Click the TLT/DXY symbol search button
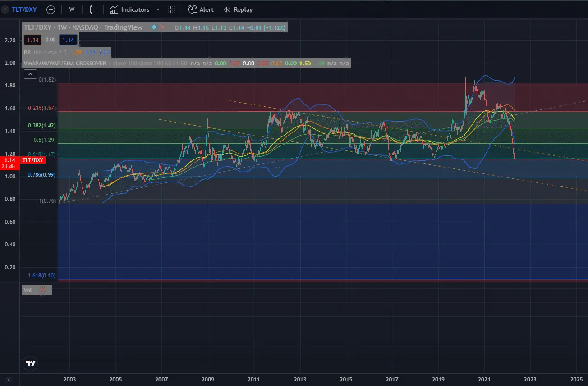 point(21,9)
